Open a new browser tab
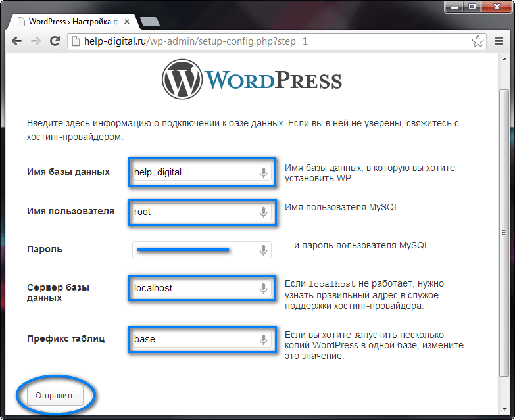 150,22
